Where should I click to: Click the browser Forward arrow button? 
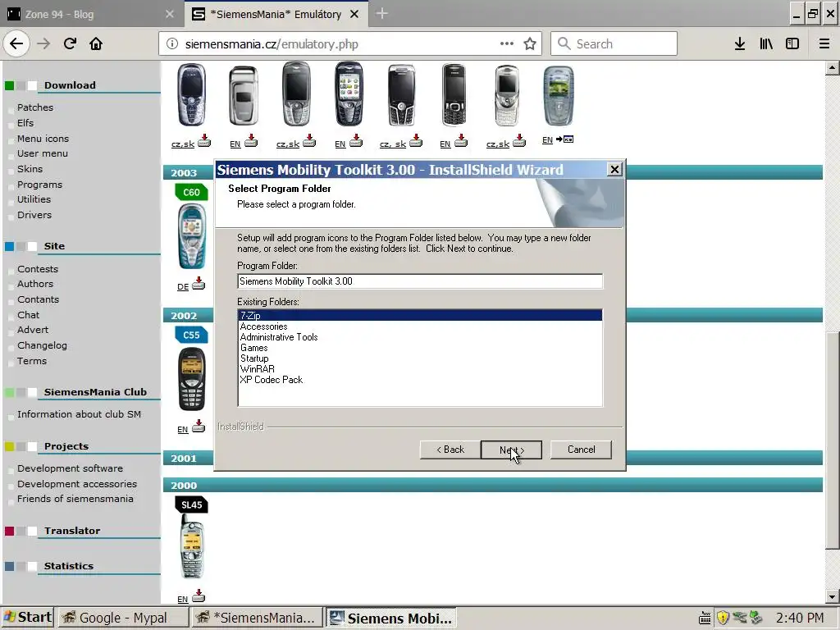click(43, 44)
